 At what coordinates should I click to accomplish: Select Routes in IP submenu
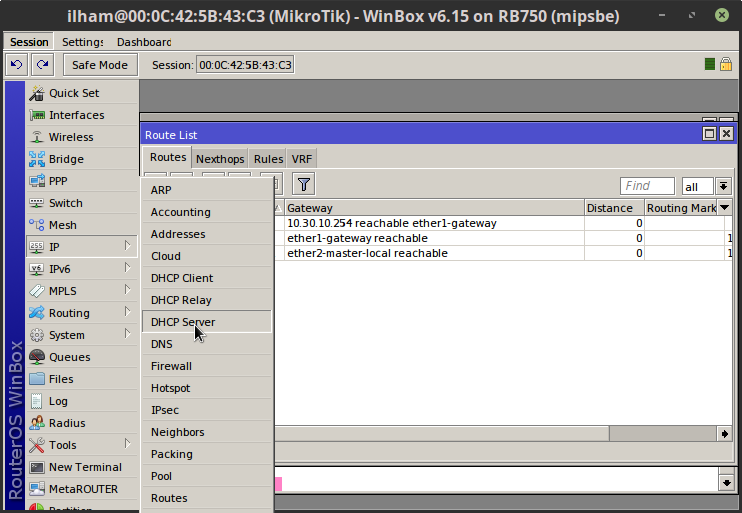point(207,498)
